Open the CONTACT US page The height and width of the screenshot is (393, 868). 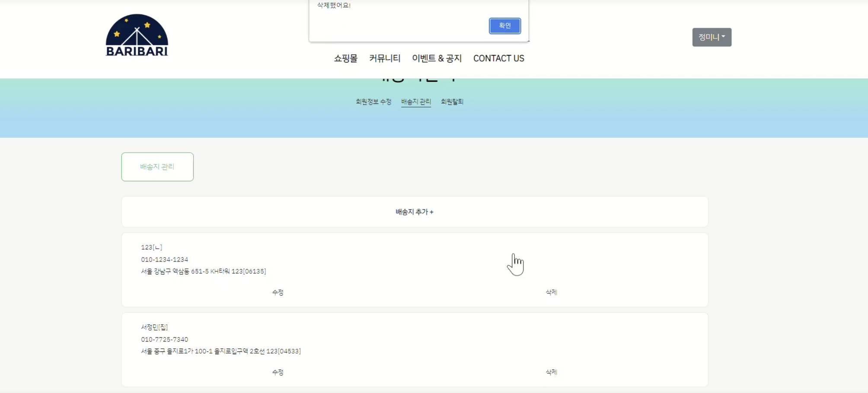click(499, 58)
